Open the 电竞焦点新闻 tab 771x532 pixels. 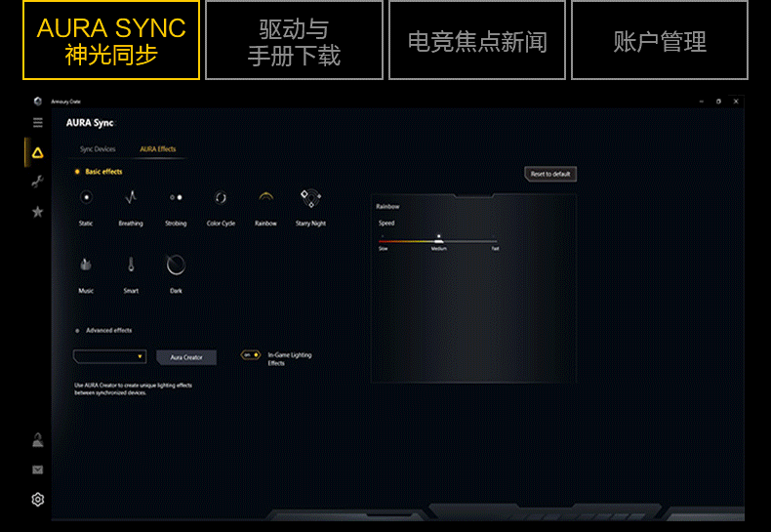click(477, 40)
